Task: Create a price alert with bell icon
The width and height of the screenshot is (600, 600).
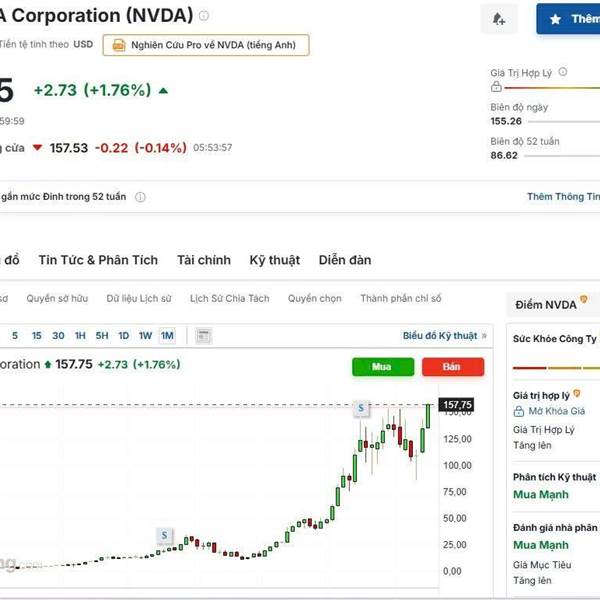Action: (x=499, y=19)
